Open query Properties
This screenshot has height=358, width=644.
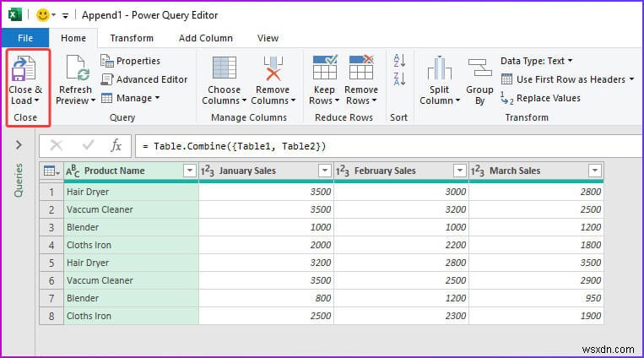point(130,61)
